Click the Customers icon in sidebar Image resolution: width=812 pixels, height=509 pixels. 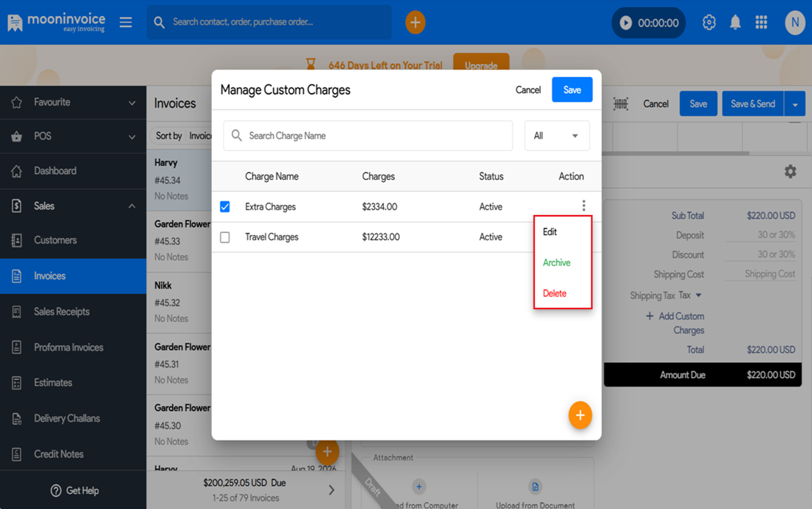16,240
